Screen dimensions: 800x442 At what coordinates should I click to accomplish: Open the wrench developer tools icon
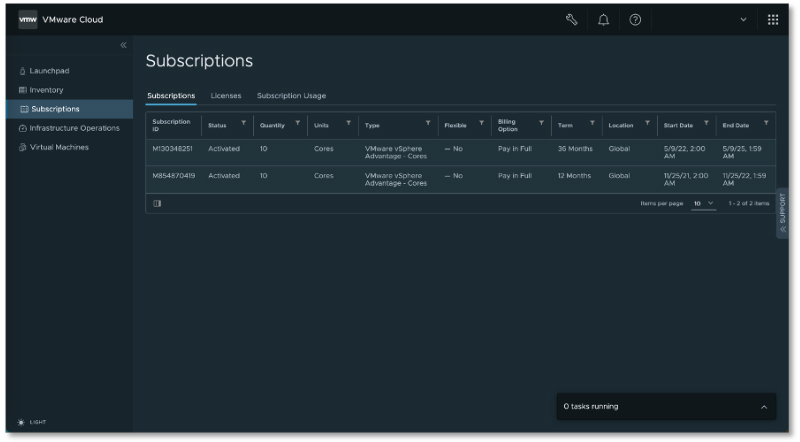coord(571,20)
